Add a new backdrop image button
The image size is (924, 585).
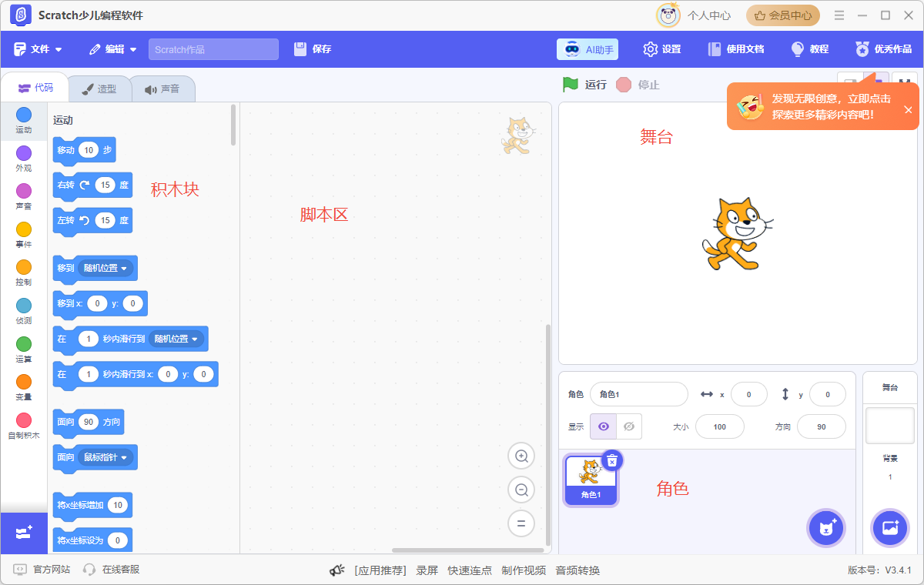point(890,528)
